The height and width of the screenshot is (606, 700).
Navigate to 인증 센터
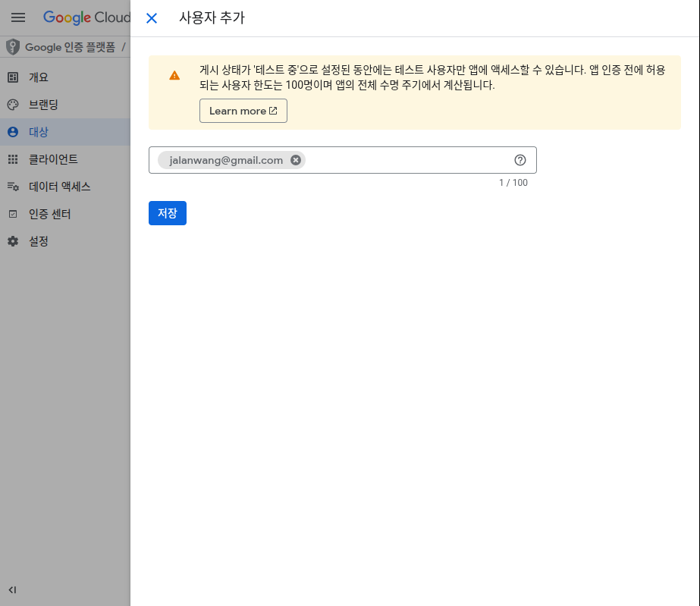click(x=49, y=214)
